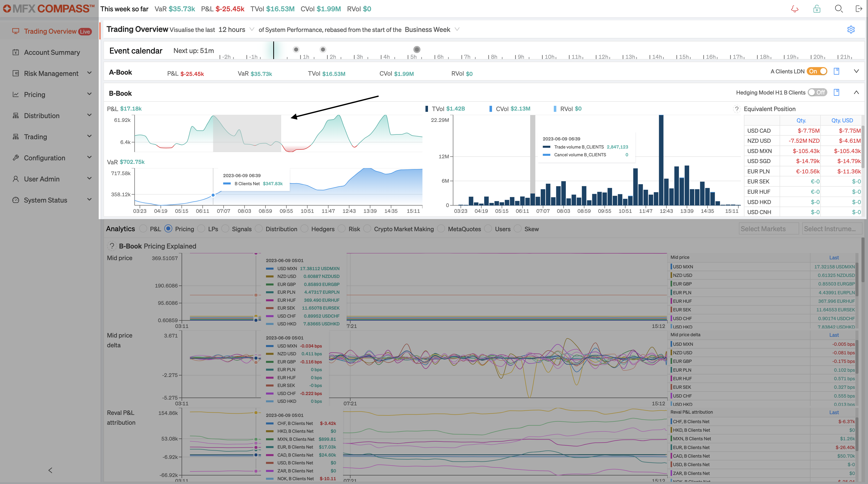Click Configuration wrench icon
This screenshot has width=868, height=484.
pos(16,158)
